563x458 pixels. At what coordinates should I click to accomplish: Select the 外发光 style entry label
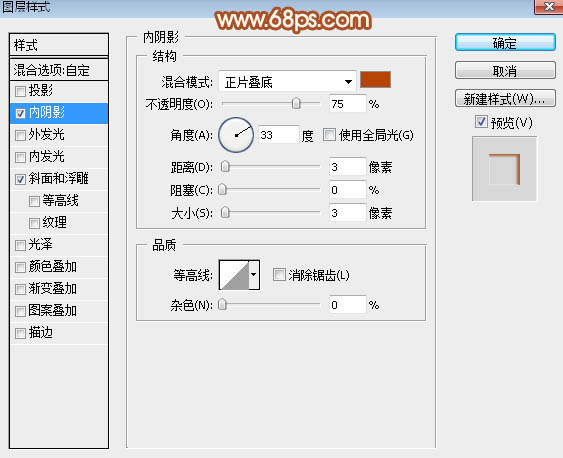coord(46,135)
